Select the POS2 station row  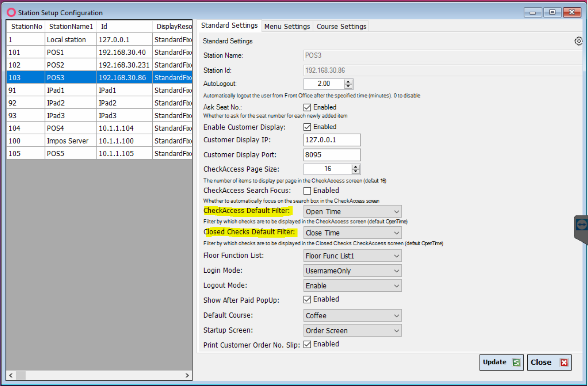99,65
